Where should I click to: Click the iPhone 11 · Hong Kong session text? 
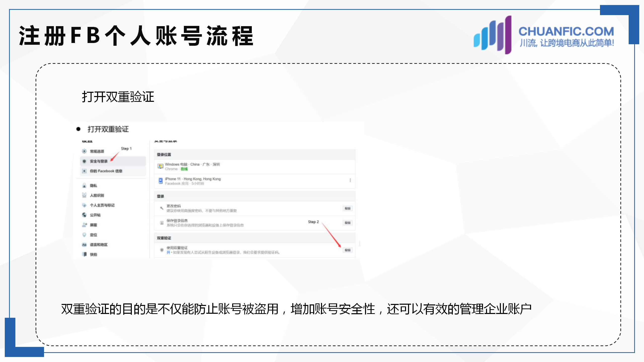pos(193,179)
